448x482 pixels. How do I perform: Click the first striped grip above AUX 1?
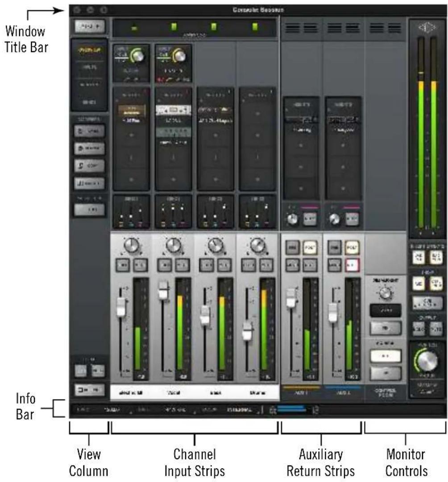293,28
